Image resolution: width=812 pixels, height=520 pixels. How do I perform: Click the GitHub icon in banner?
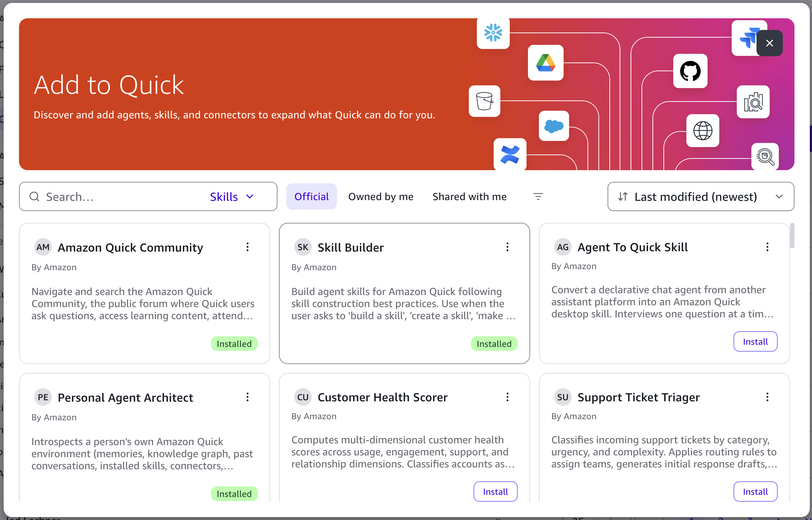coord(690,71)
